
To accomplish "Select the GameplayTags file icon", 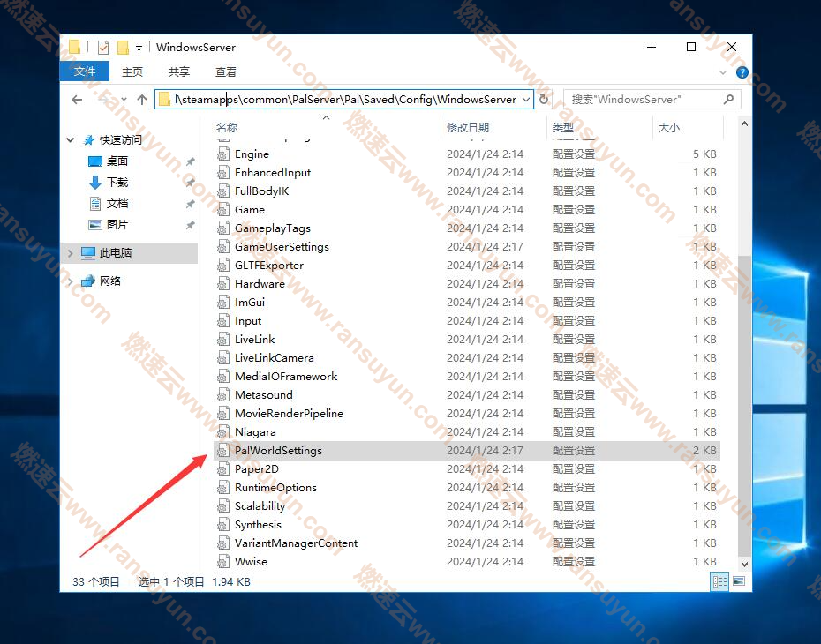I will (x=223, y=228).
